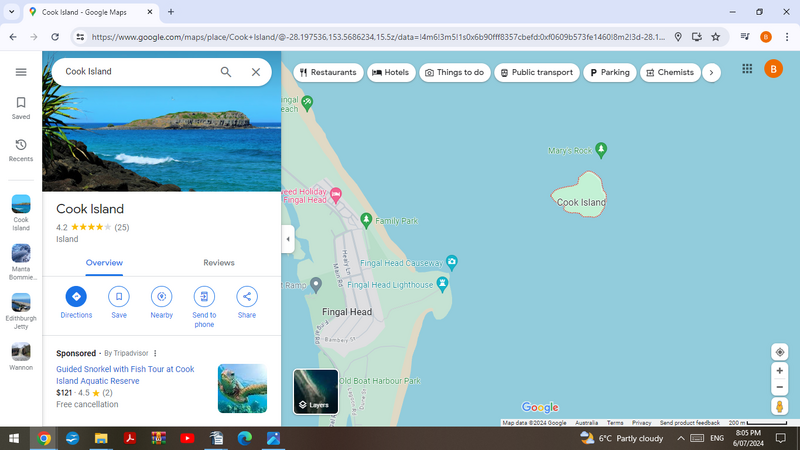Open the hamburger main menu
Screen dimensions: 800x450
point(21,72)
